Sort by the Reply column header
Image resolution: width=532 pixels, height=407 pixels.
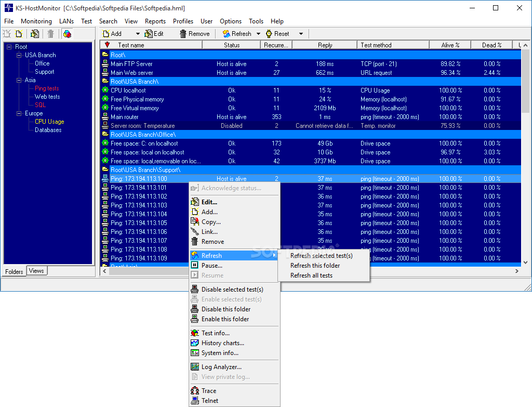pyautogui.click(x=325, y=45)
